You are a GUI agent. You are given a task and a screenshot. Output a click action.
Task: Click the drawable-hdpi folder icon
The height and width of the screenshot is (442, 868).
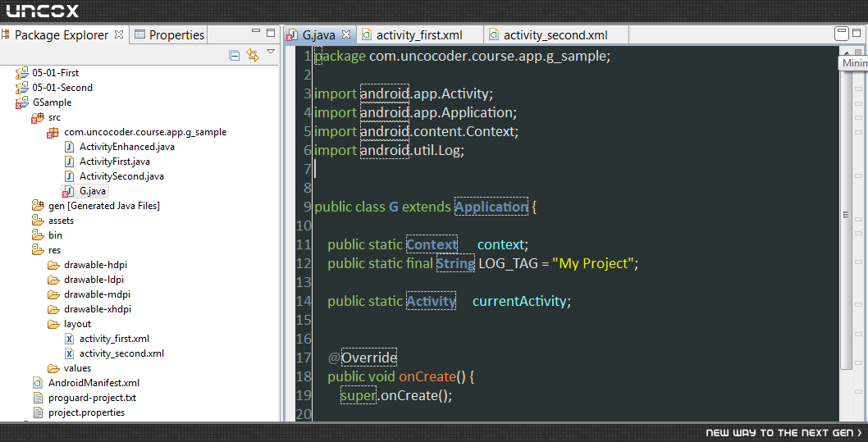pos(53,264)
